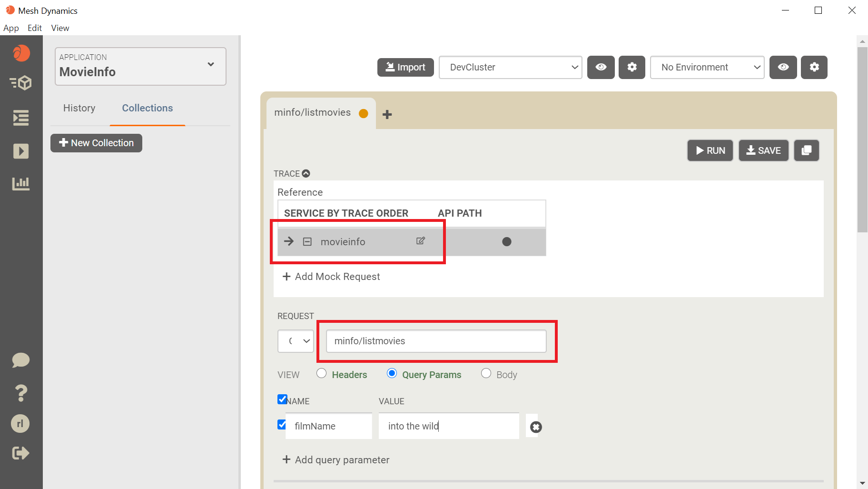Select the Query Params radio button
The height and width of the screenshot is (489, 868).
(392, 373)
